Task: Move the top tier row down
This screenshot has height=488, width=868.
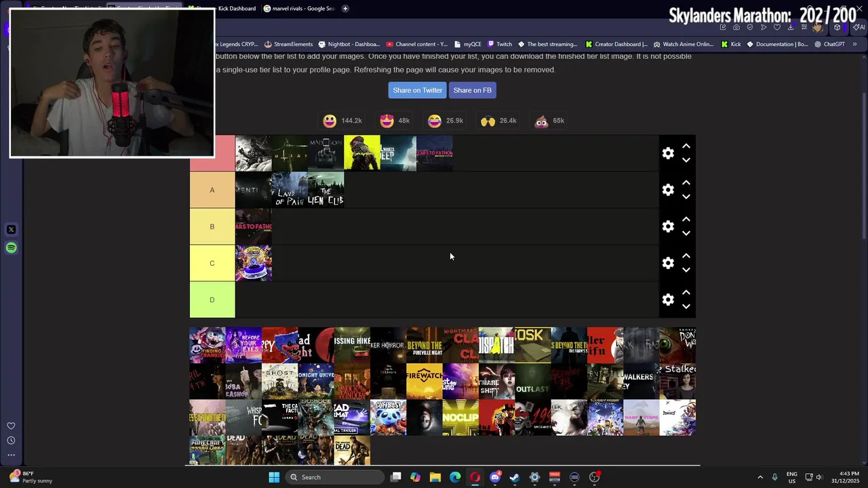Action: pyautogui.click(x=686, y=160)
